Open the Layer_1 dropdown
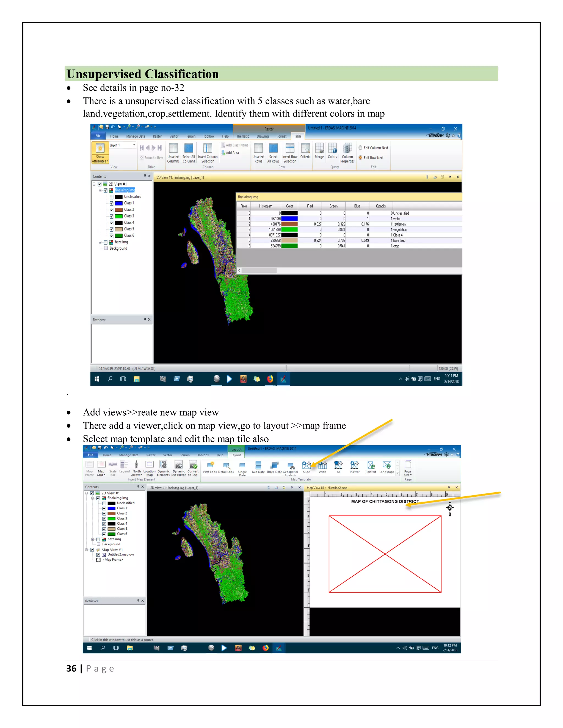 click(x=134, y=145)
